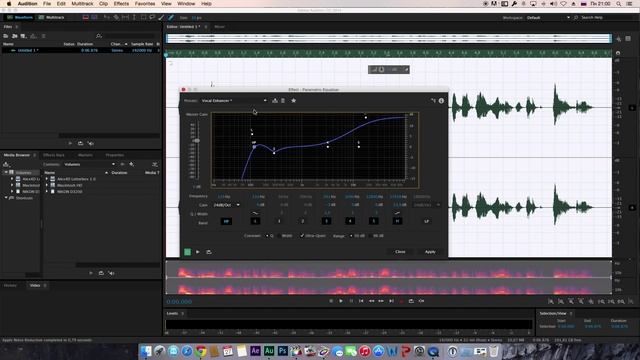The width and height of the screenshot is (640, 360).
Task: Open Audition app in Dock
Action: pos(269,351)
